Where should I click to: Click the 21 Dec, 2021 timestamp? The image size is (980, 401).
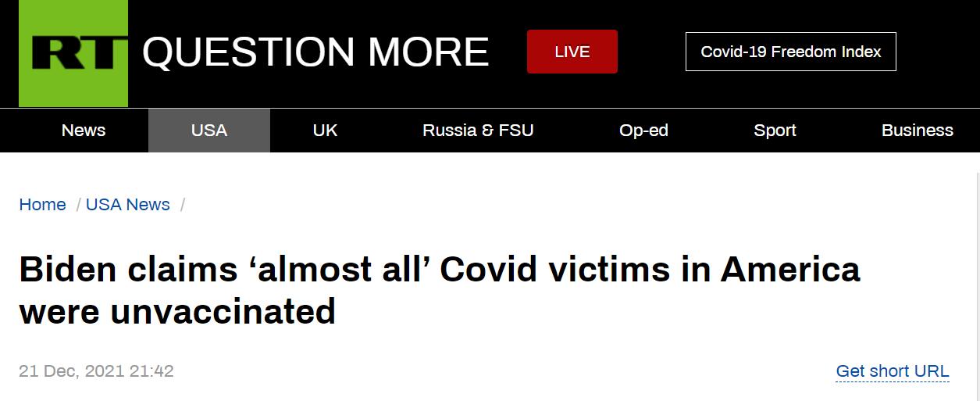96,371
